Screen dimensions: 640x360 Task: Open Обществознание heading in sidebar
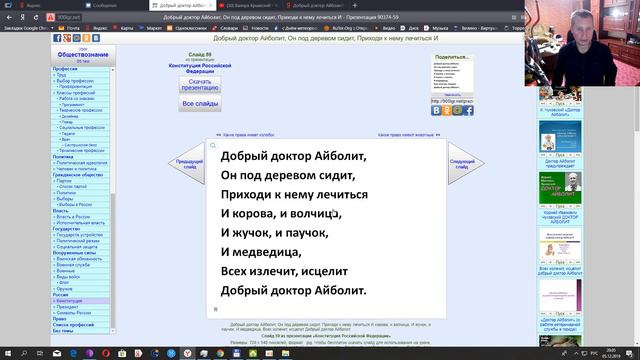(x=83, y=55)
